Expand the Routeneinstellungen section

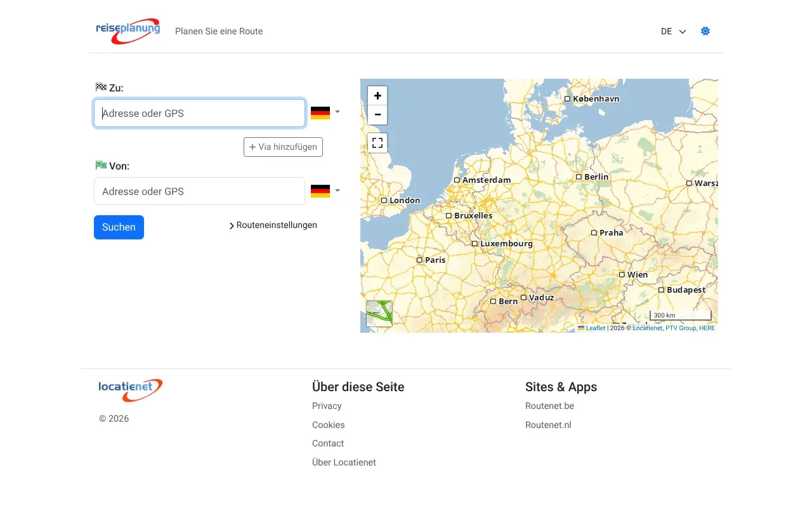(273, 225)
